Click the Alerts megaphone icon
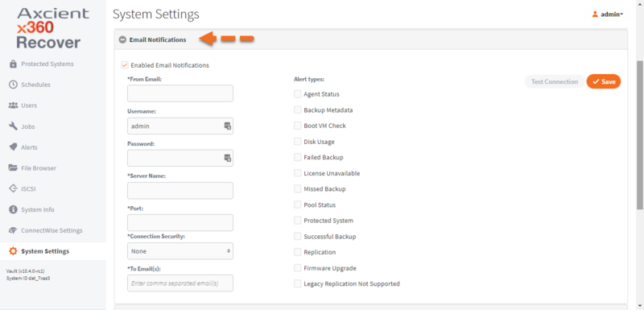The height and width of the screenshot is (310, 644). [13, 147]
